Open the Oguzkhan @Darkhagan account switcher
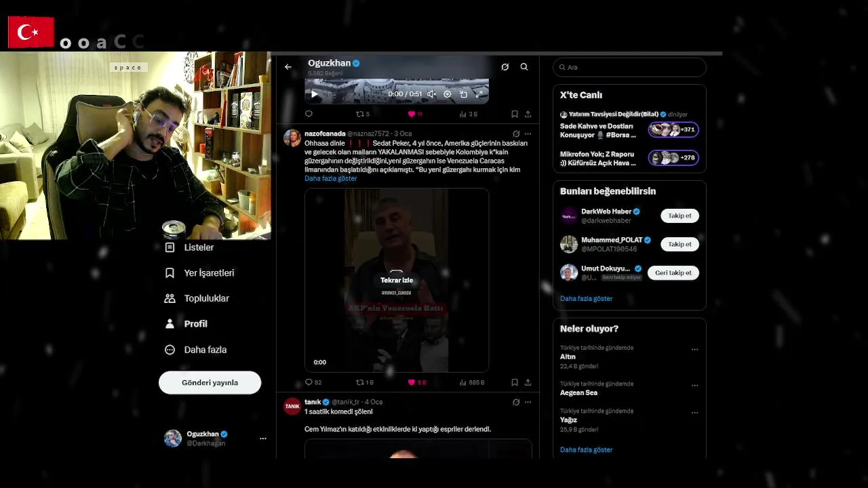The width and height of the screenshot is (868, 488). pos(214,439)
